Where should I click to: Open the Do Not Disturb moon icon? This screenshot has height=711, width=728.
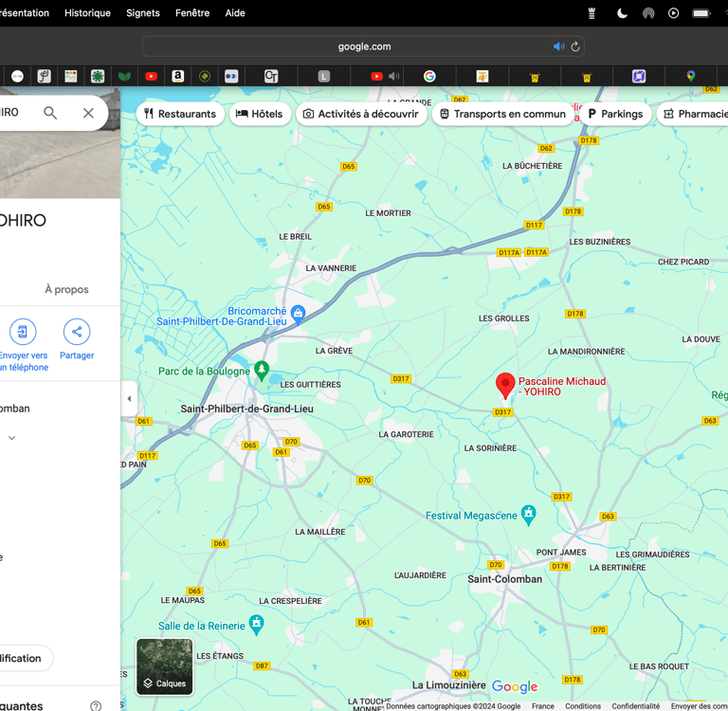point(622,13)
